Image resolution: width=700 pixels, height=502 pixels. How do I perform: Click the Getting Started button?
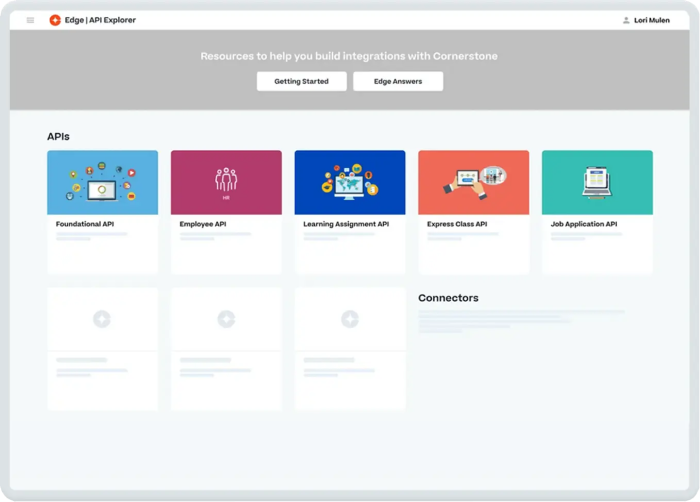coord(302,81)
